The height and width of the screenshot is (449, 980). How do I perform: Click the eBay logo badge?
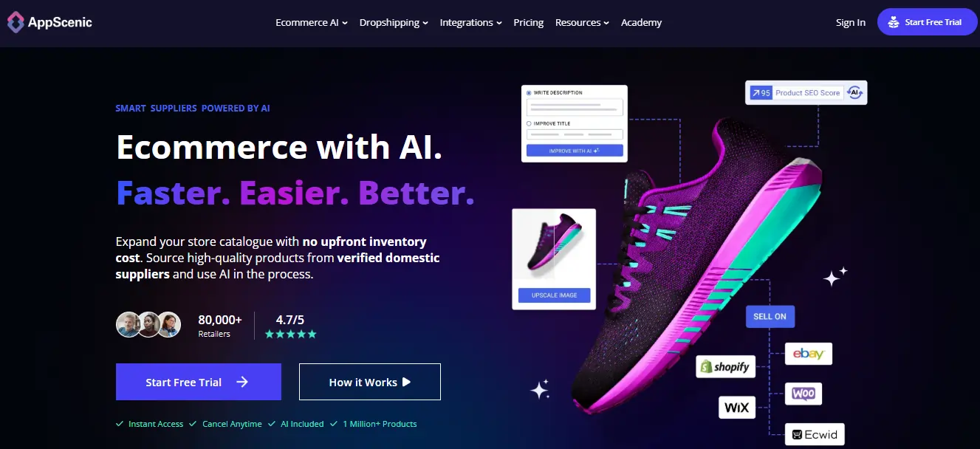click(808, 354)
